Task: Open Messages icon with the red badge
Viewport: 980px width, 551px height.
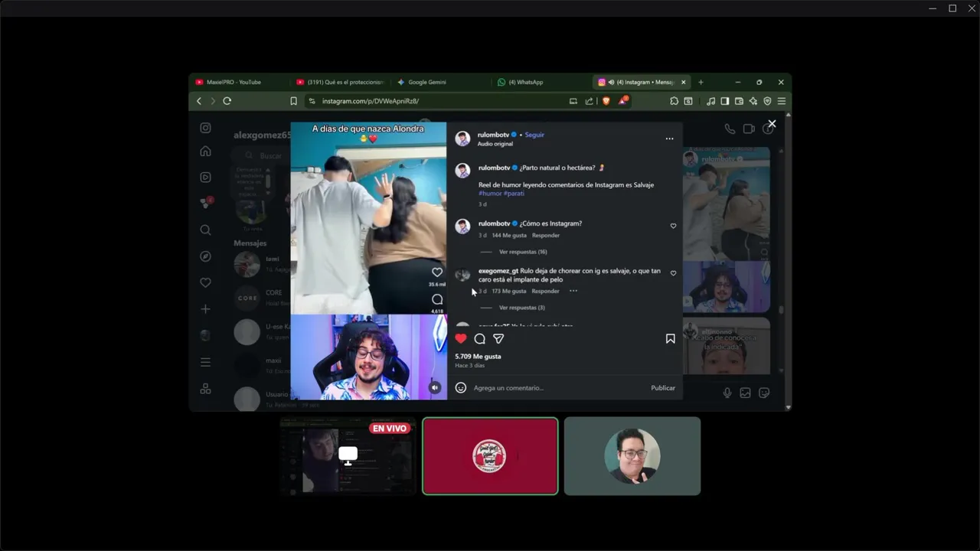Action: click(205, 203)
